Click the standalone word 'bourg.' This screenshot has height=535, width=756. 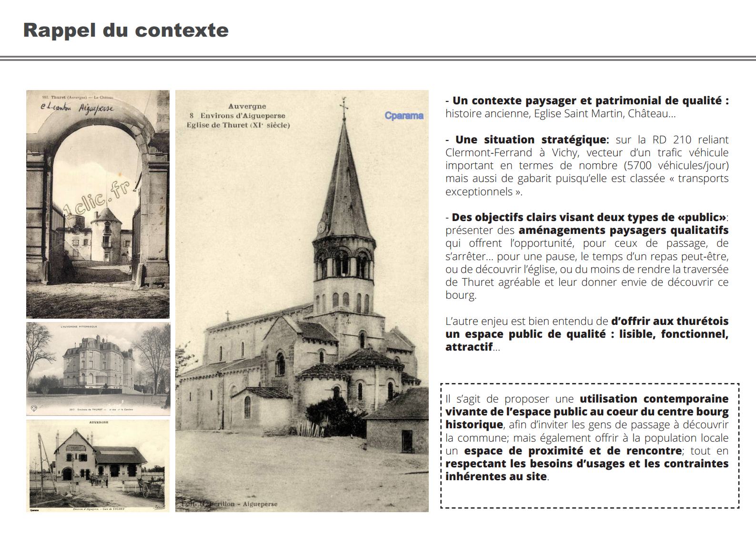[461, 295]
